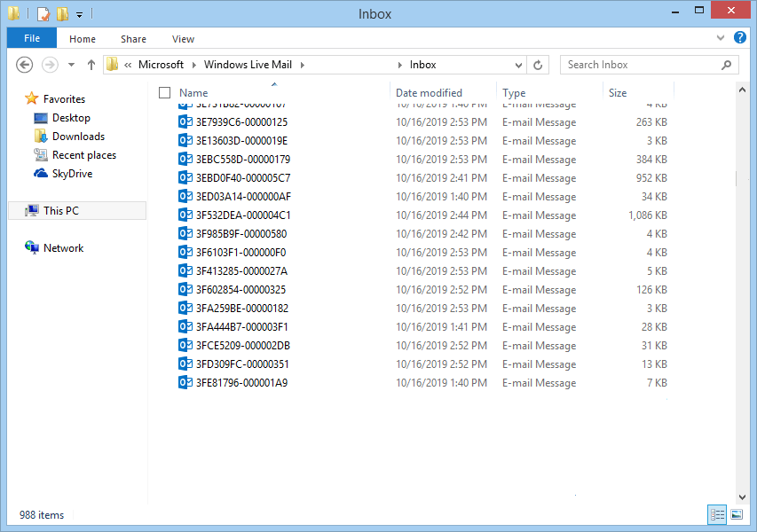Select the email icon for 3F532DEA-000004C1
Image resolution: width=757 pixels, height=532 pixels.
(185, 215)
